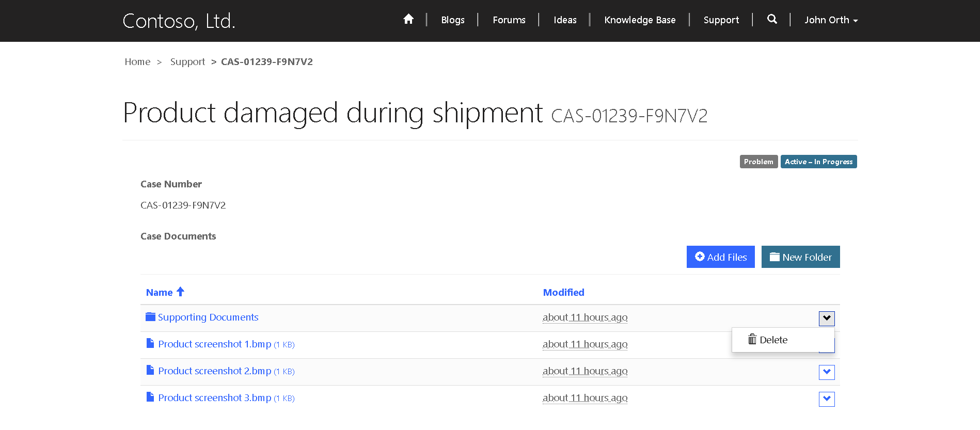Open Product screenshot 3.bmp link

[x=215, y=398]
